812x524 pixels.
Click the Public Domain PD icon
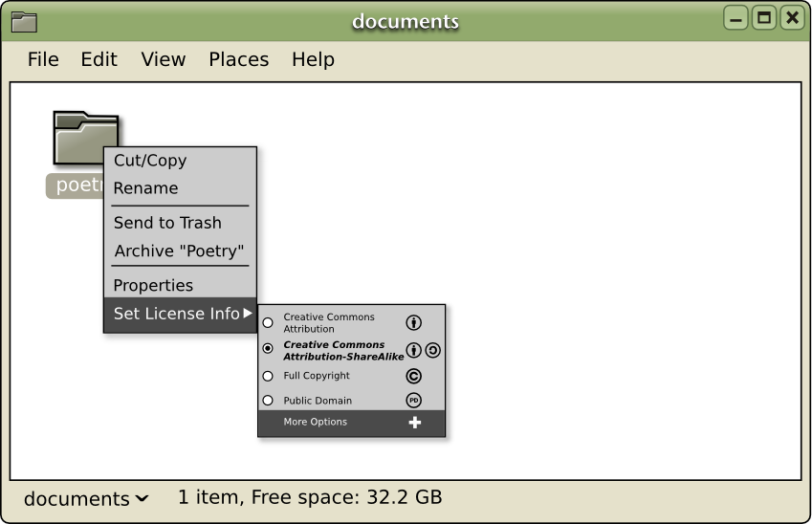click(x=413, y=401)
